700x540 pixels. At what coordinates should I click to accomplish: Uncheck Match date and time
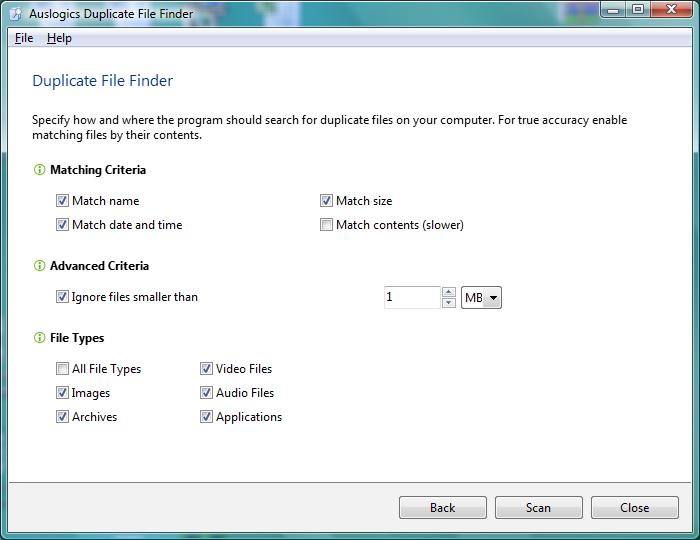[63, 225]
